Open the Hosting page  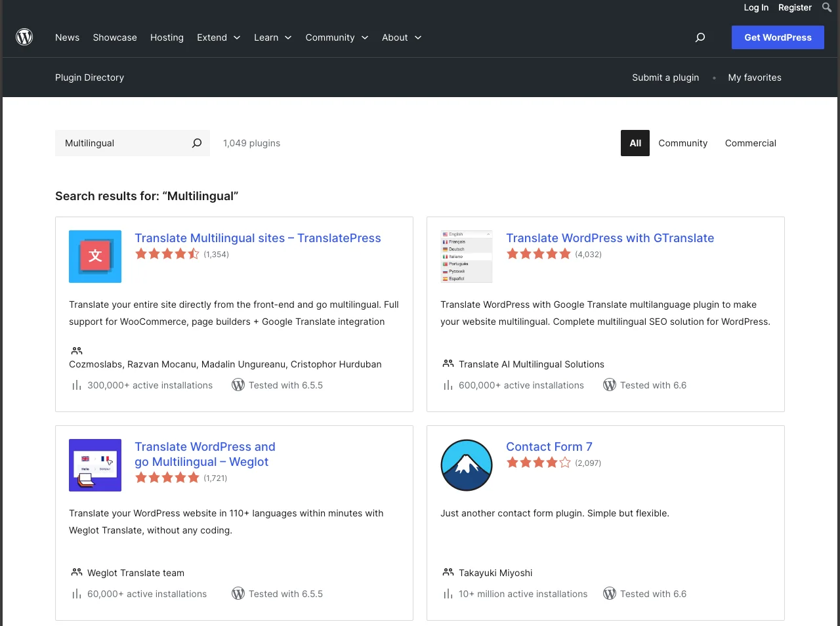pyautogui.click(x=167, y=37)
